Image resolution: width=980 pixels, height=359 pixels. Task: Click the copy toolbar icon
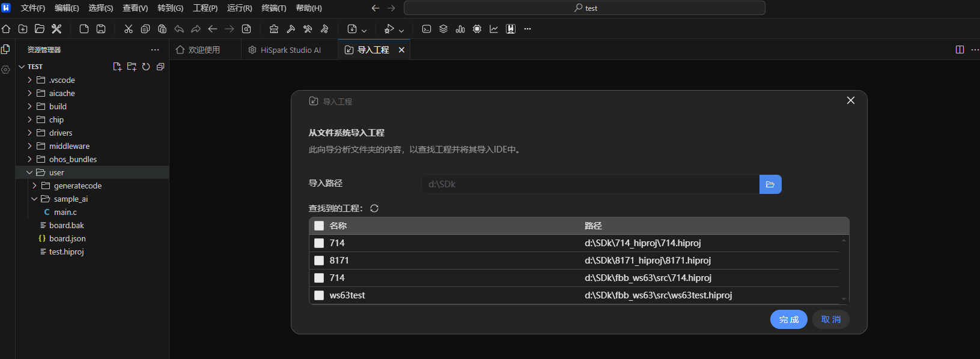[145, 29]
